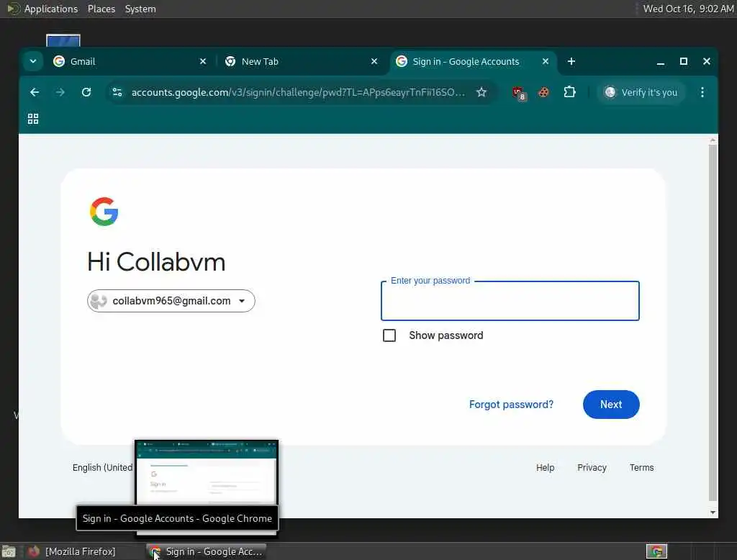Bookmark this page with the star icon
737x560 pixels.
(481, 92)
